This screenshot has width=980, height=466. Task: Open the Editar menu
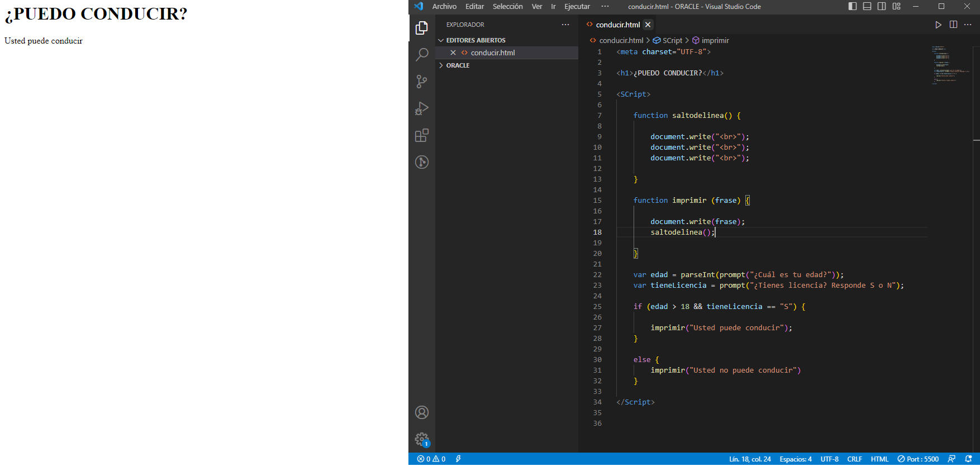[x=474, y=6]
